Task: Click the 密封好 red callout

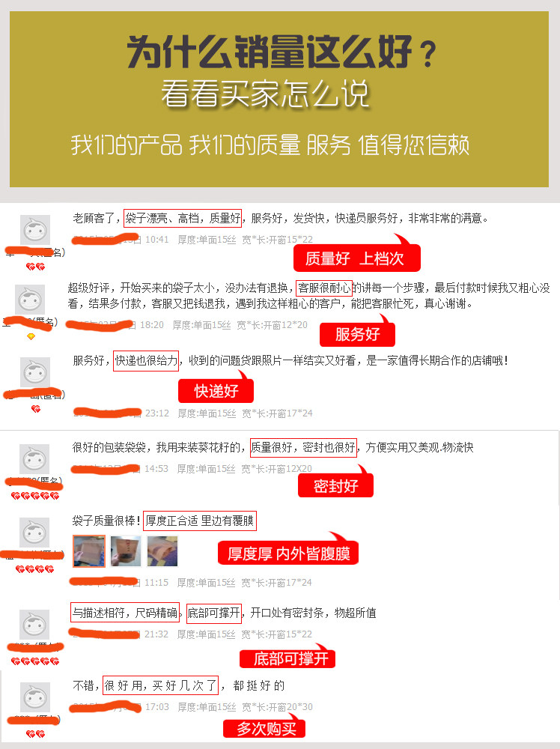Action: pyautogui.click(x=335, y=486)
